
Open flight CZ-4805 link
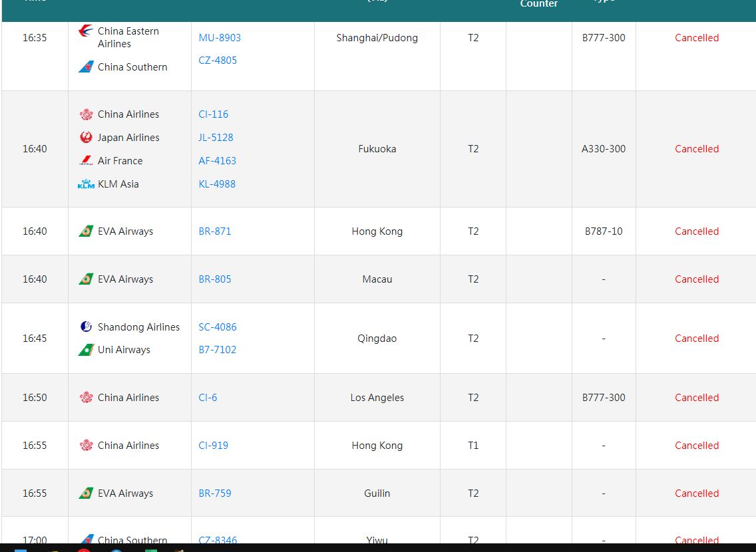(218, 61)
